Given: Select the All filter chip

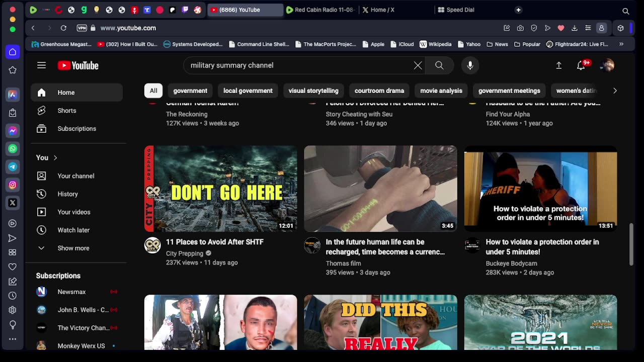Looking at the screenshot, I should click(x=153, y=91).
